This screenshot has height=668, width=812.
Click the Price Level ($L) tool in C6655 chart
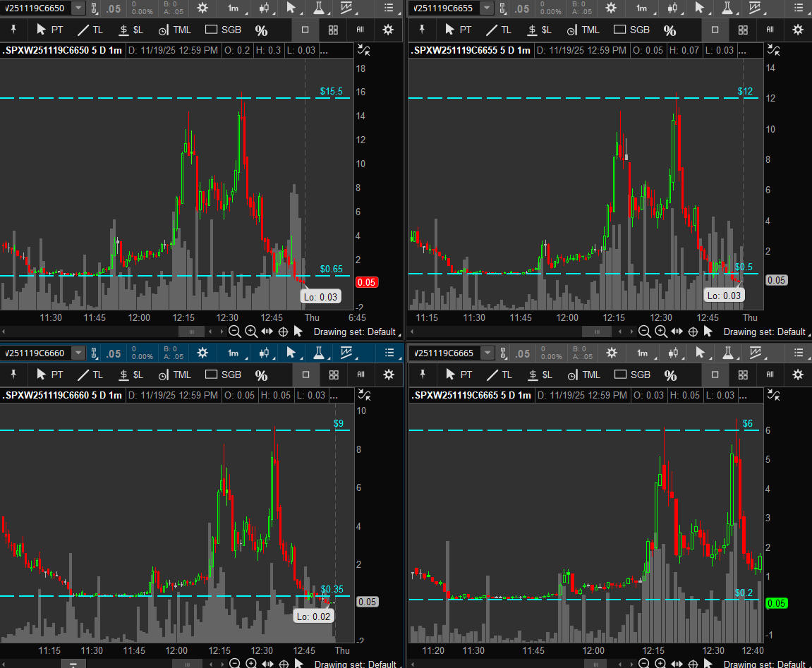(540, 30)
